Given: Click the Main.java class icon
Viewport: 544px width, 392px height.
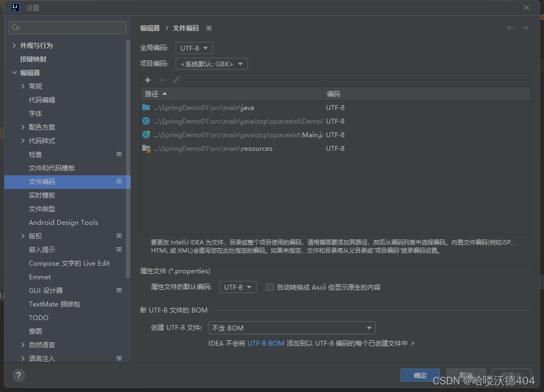Looking at the screenshot, I should pyautogui.click(x=146, y=134).
